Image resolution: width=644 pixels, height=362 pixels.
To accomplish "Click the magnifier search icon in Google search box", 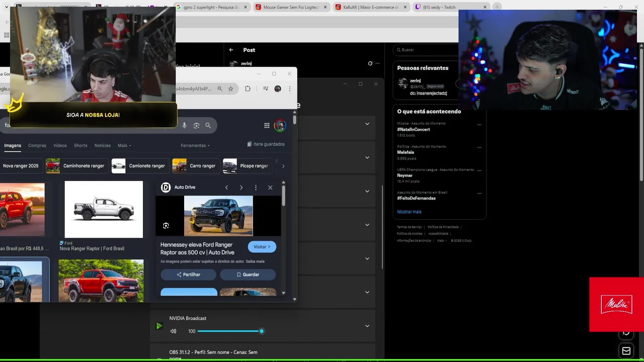I will pyautogui.click(x=208, y=125).
